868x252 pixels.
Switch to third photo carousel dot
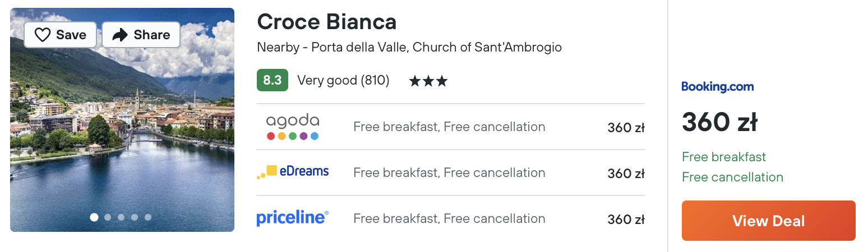[121, 217]
